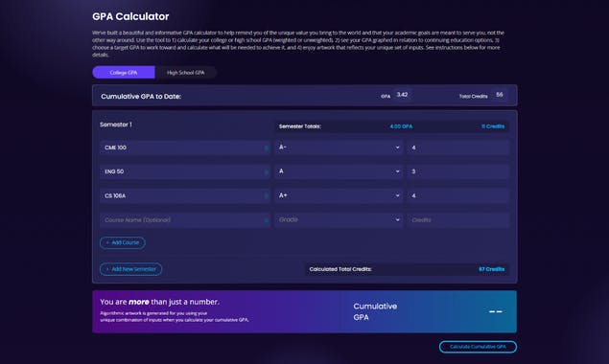This screenshot has height=364, width=609.
Task: Switch to the High School GPA tab
Action: [186, 72]
